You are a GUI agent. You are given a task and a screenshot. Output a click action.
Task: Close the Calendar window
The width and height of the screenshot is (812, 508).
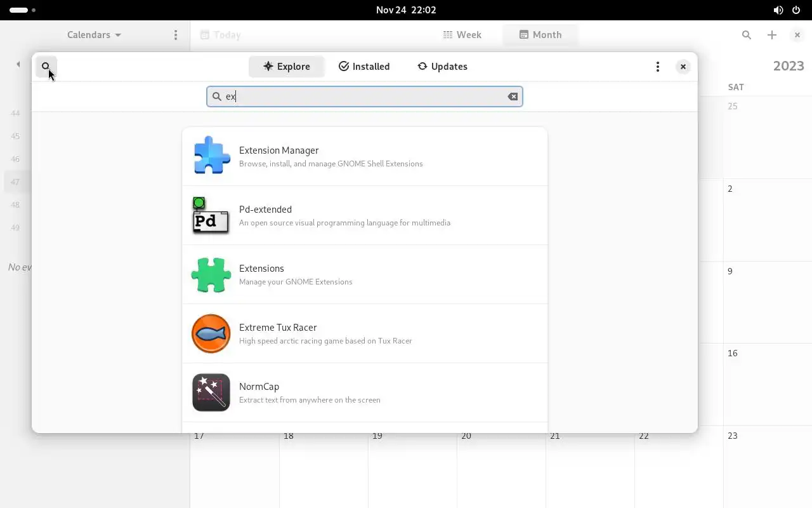pos(797,35)
